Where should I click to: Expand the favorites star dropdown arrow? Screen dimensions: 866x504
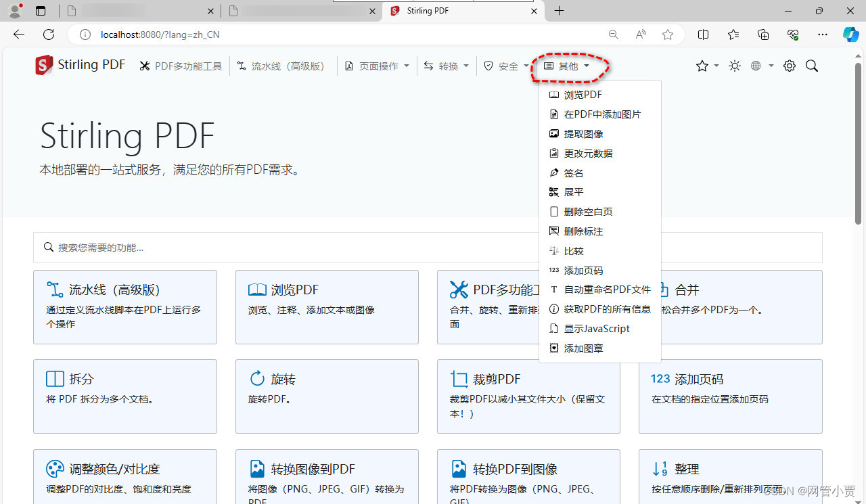(x=716, y=66)
